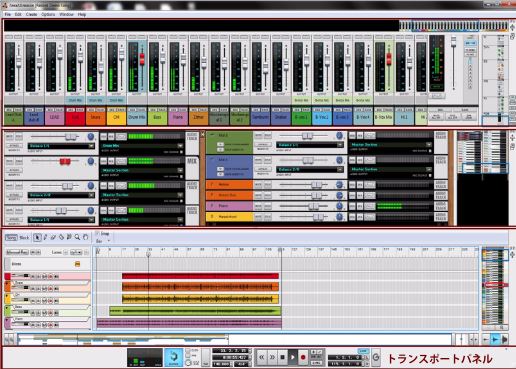Select the hand tool in sequencer toolbar
The width and height of the screenshot is (516, 369).
86,237
